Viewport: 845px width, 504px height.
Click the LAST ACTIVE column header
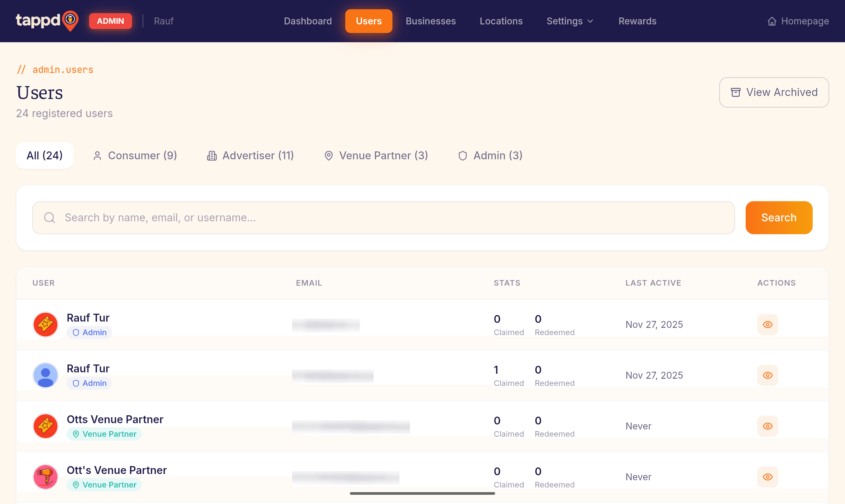[x=653, y=283]
